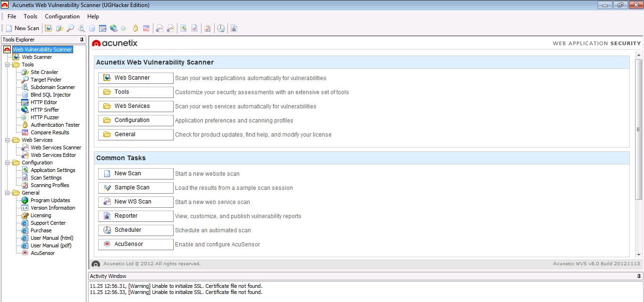Screen dimensions: 644x302
Task: Open the Reporter chart toolbar icon
Action: 234,28
